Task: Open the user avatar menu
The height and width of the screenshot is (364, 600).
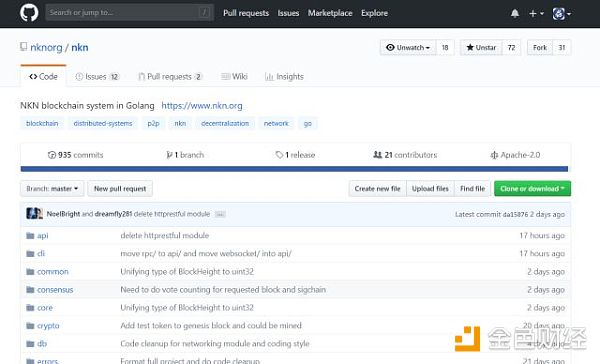Action: pyautogui.click(x=561, y=14)
